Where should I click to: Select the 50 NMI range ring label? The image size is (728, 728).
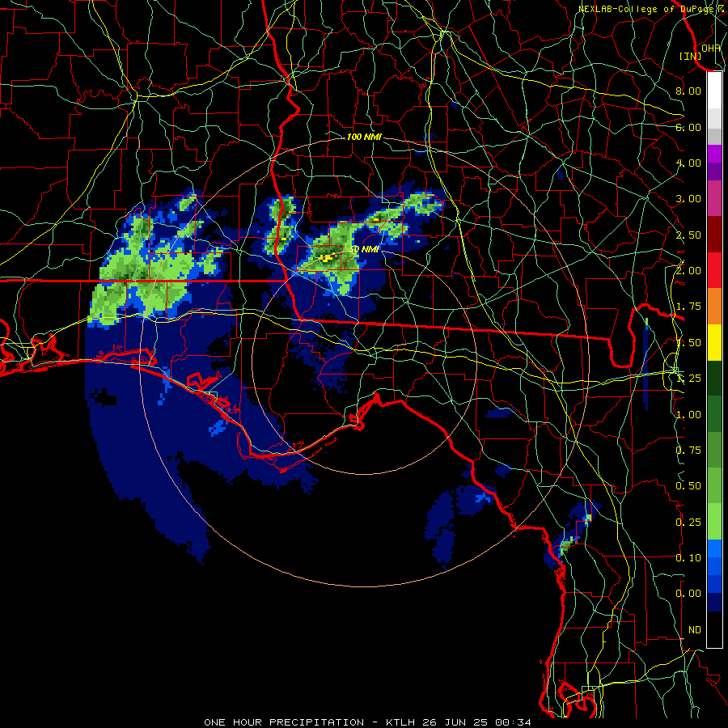coord(364,249)
